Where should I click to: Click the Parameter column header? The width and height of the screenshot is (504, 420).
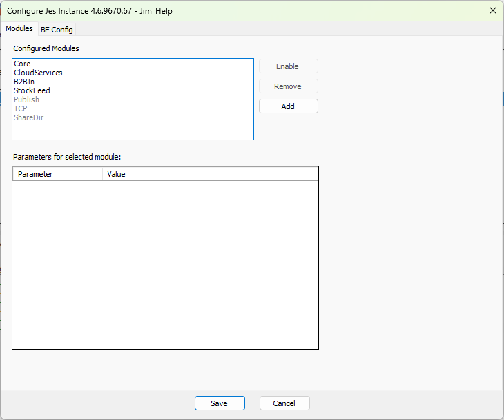coord(58,174)
